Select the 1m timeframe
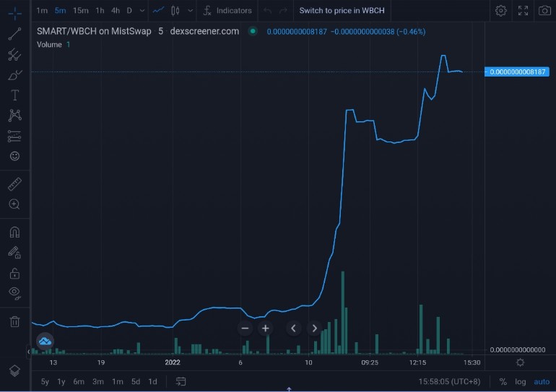Screen dimensions: 556x392 [x=42, y=11]
